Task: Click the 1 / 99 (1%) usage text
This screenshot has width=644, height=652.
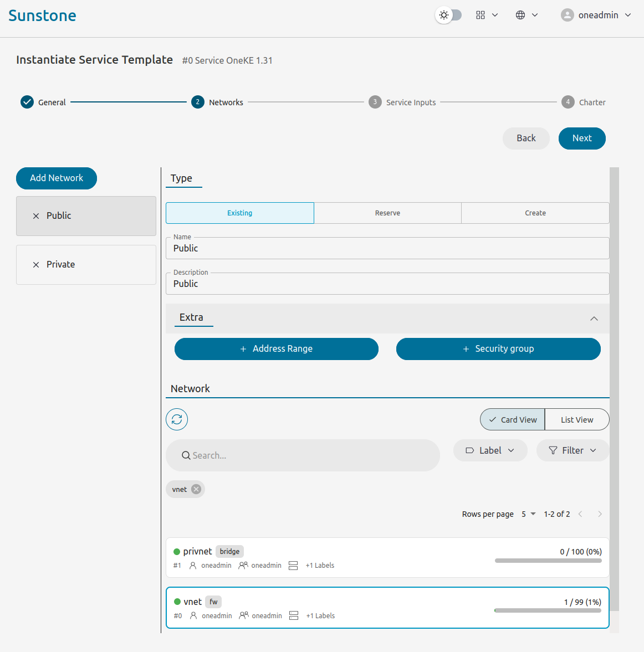Action: (582, 602)
